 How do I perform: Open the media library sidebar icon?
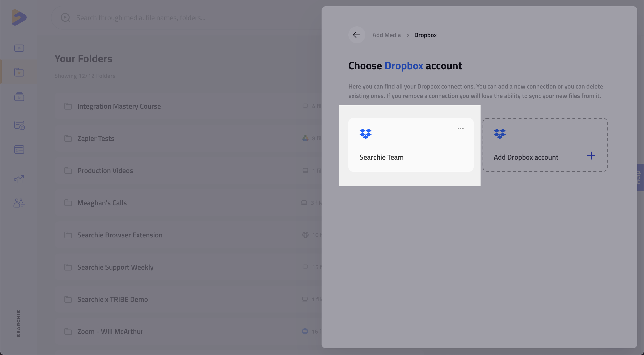[19, 48]
